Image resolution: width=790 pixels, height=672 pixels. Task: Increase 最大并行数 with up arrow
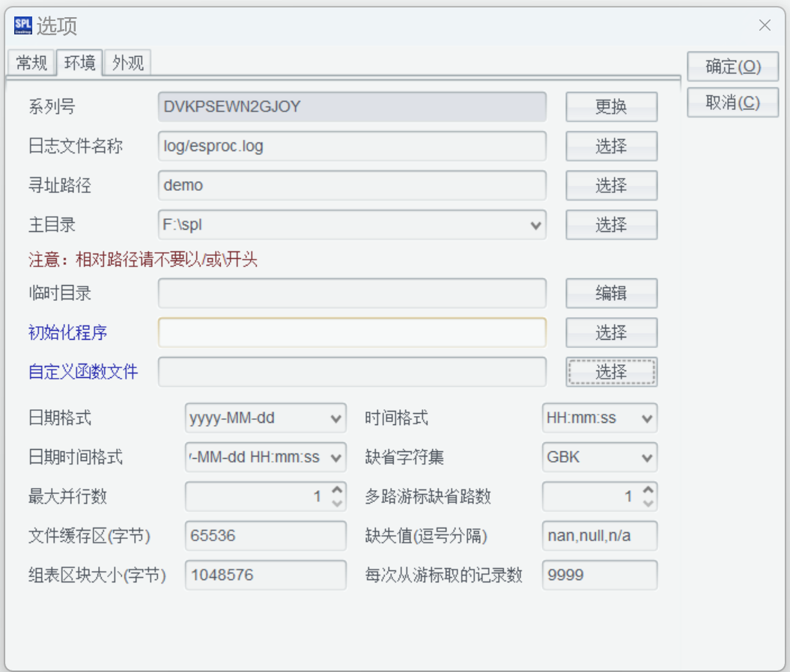[x=337, y=490]
